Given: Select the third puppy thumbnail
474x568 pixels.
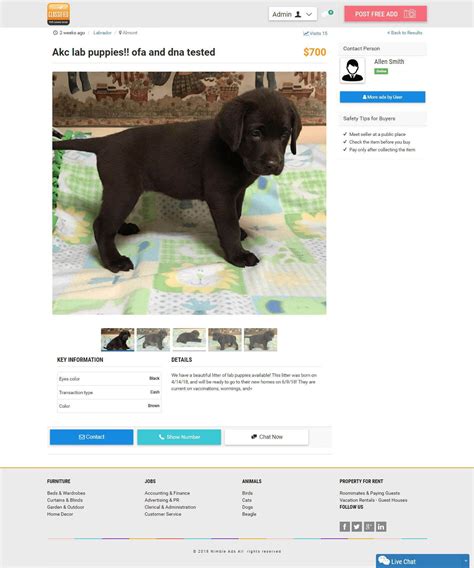Looking at the screenshot, I should pos(189,339).
